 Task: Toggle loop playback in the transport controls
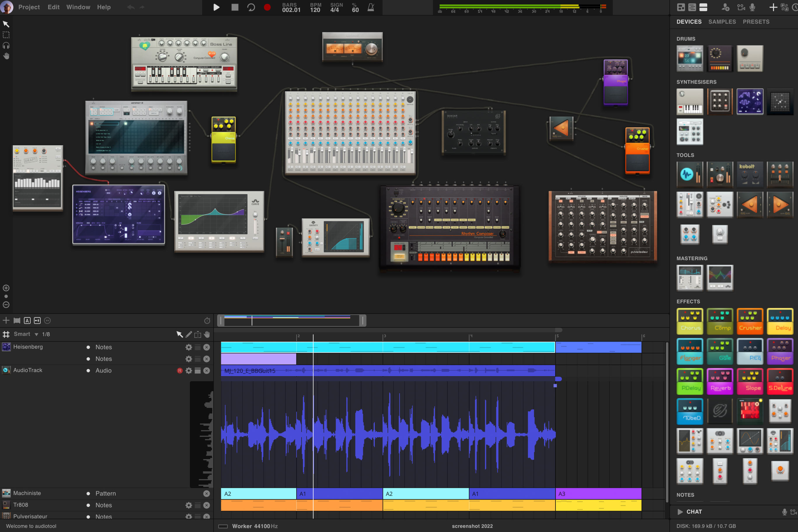point(251,7)
